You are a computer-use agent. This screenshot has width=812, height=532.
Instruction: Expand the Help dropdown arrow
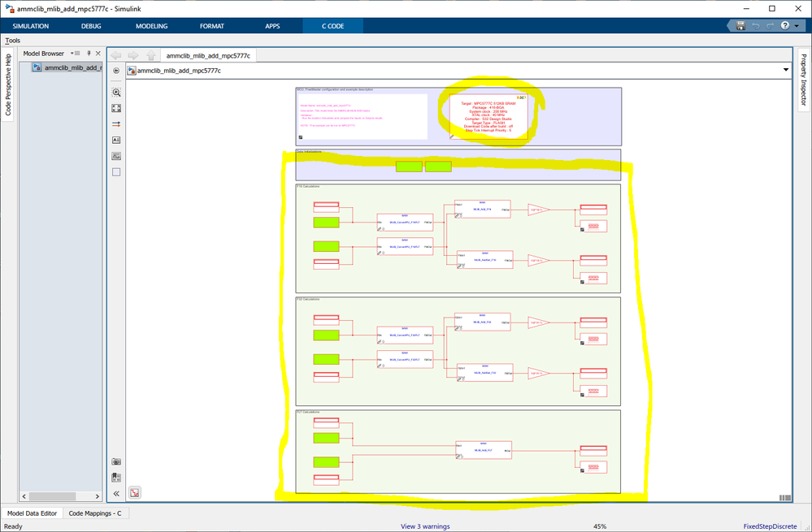(797, 26)
